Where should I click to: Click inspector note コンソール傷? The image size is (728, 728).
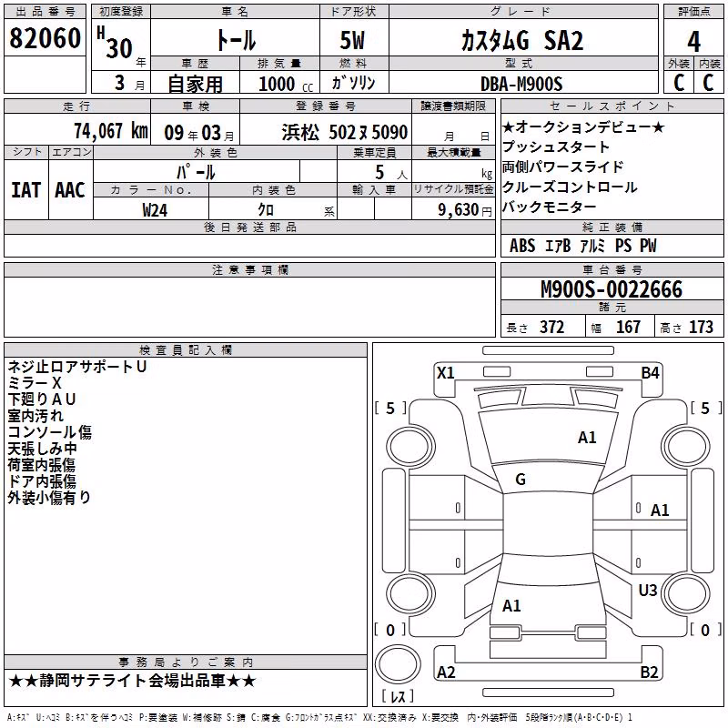pos(50,431)
